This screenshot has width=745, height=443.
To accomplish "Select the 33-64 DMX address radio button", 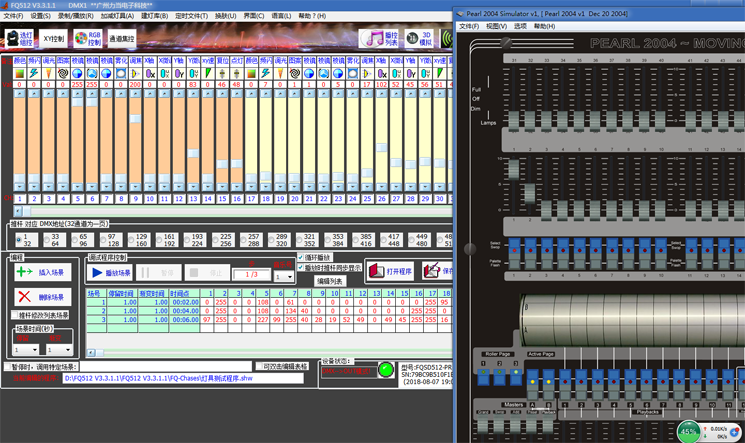I will (x=48, y=238).
